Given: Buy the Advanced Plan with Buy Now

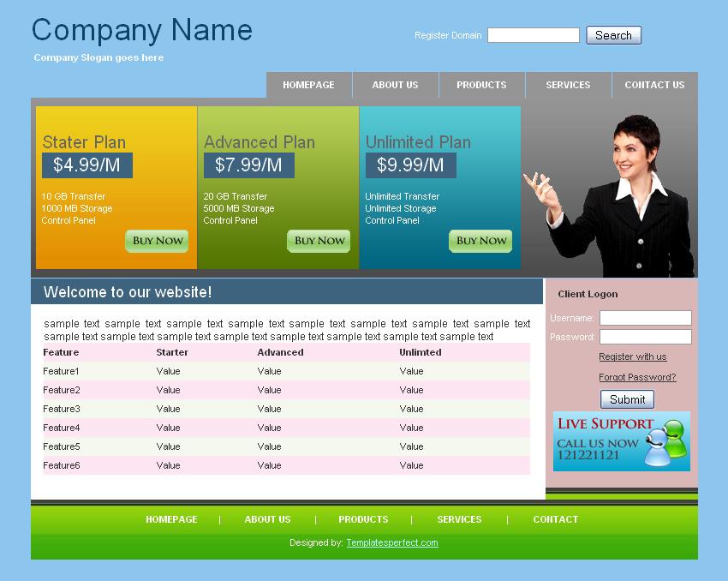Looking at the screenshot, I should pos(319,241).
